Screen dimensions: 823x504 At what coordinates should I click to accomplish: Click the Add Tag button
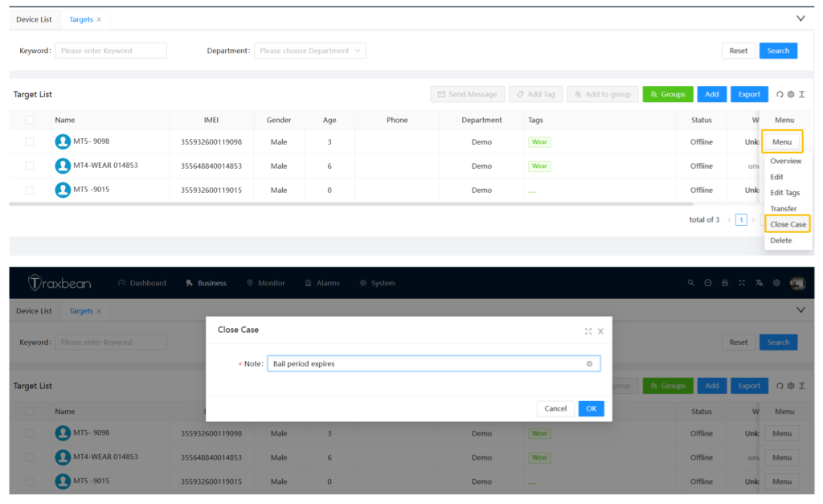(535, 95)
